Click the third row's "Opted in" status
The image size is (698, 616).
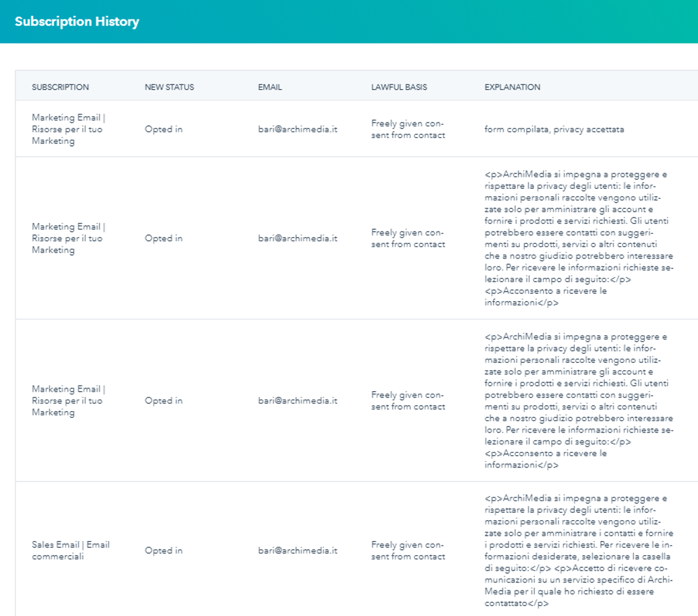coord(163,400)
